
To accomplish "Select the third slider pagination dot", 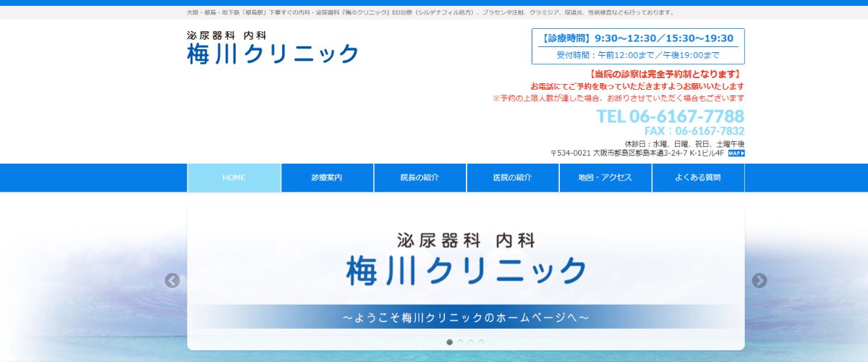I will pyautogui.click(x=471, y=342).
